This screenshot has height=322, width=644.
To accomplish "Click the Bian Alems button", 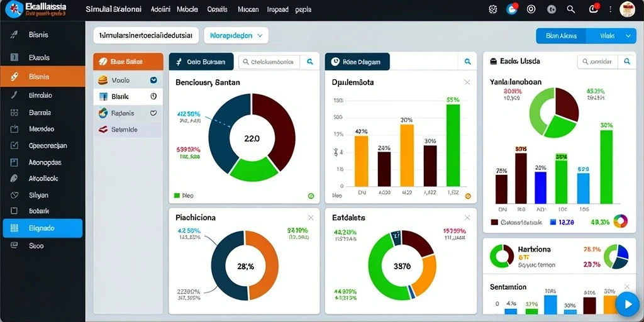I will coord(562,36).
